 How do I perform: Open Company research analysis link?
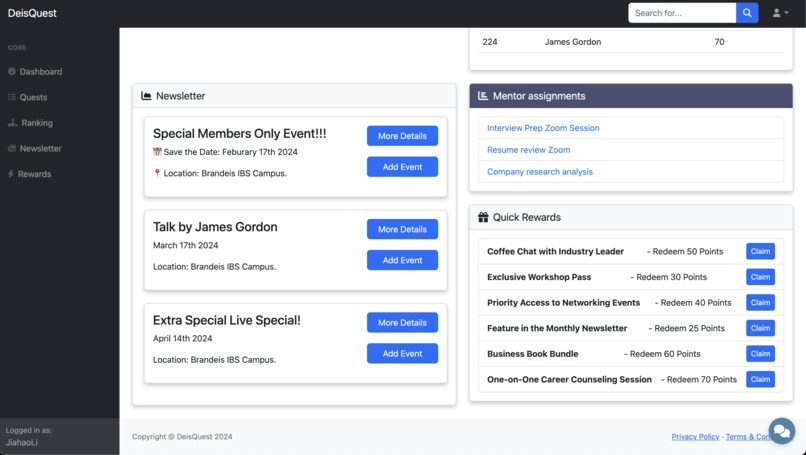540,172
